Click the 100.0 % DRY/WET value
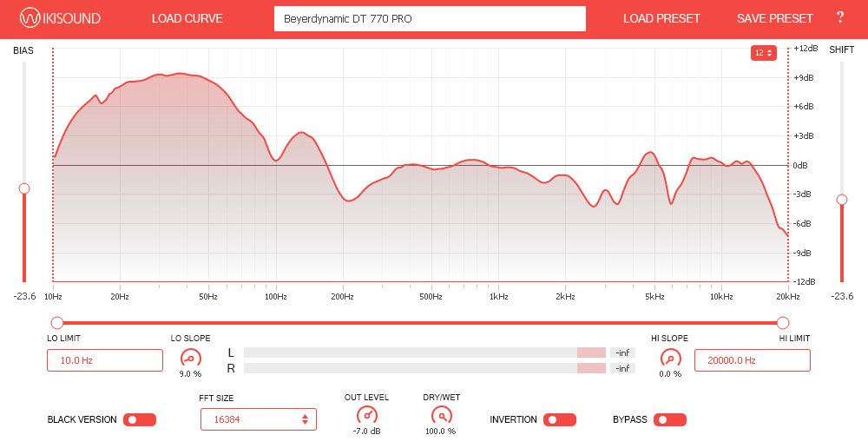Screen dimensions: 868x448 441,432
